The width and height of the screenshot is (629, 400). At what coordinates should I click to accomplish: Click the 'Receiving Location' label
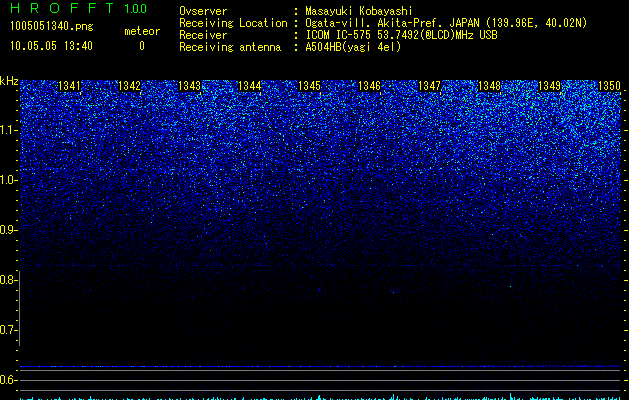tap(233, 23)
